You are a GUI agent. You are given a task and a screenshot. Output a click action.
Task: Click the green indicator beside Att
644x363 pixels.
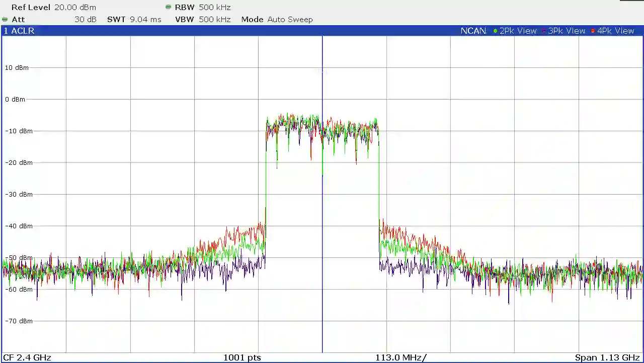(5, 20)
